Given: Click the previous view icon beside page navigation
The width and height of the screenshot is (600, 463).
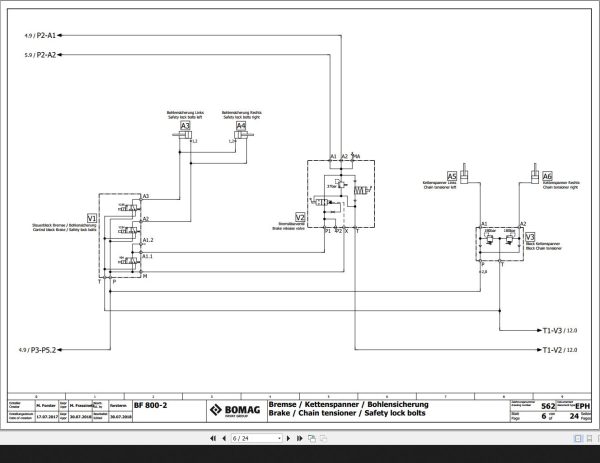Looking at the screenshot, I should pos(312,439).
